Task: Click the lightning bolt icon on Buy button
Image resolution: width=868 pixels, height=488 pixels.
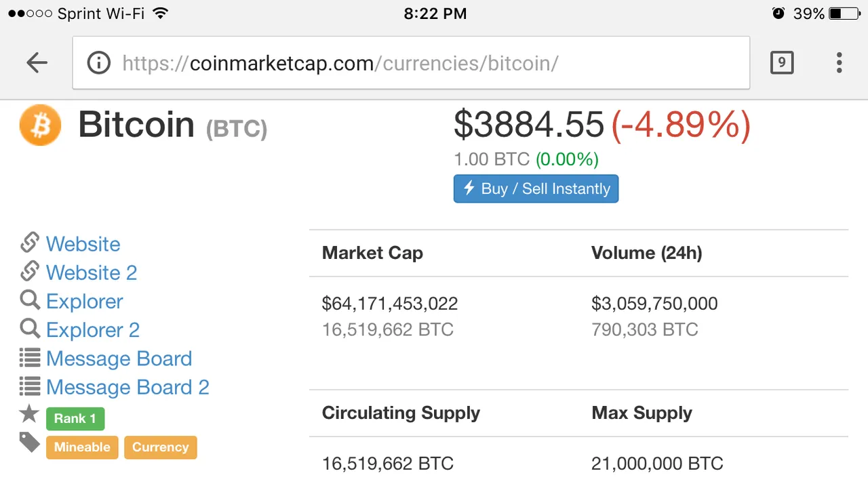Action: [x=469, y=188]
